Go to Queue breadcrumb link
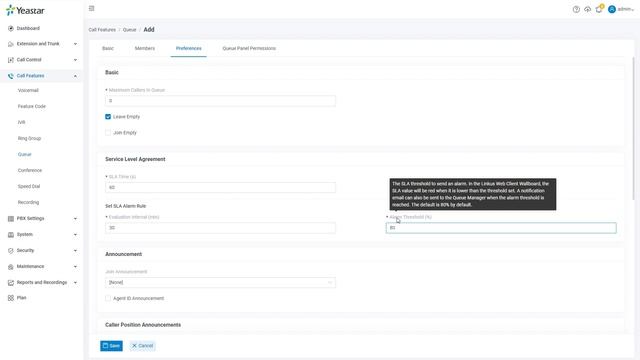Image resolution: width=640 pixels, height=360 pixels. (x=129, y=30)
